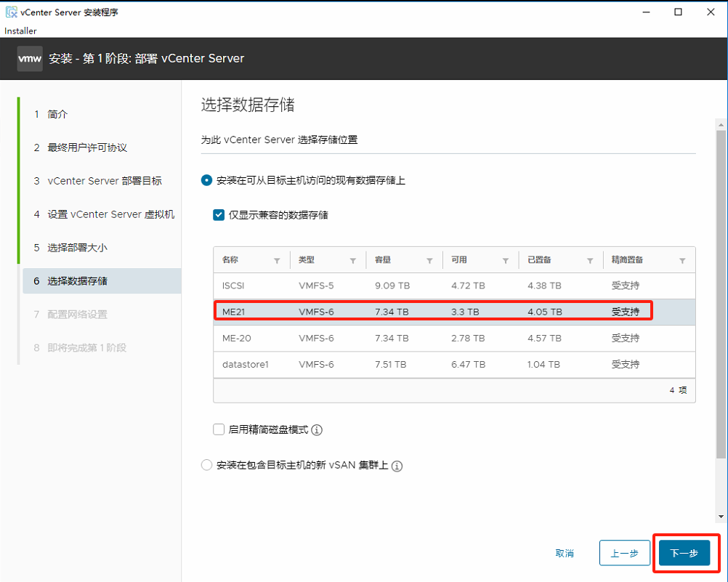
Task: Click the 4 项 item count
Action: [x=678, y=391]
